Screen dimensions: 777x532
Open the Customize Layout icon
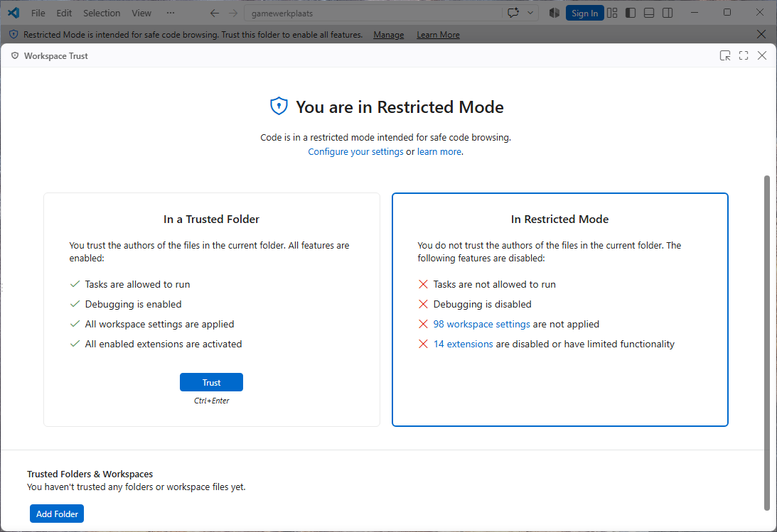(x=612, y=13)
